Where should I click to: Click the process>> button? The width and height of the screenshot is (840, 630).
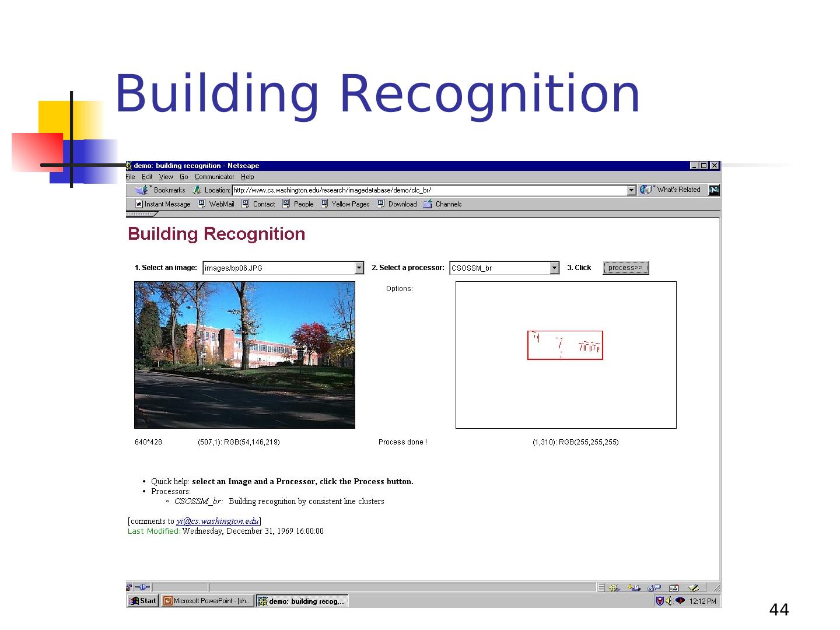[625, 268]
